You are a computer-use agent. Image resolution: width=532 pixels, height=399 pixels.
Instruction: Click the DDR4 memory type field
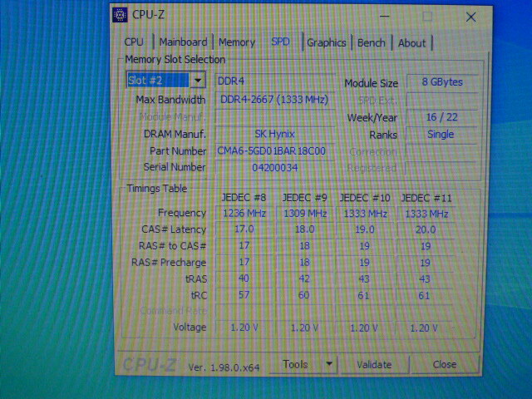pos(275,81)
